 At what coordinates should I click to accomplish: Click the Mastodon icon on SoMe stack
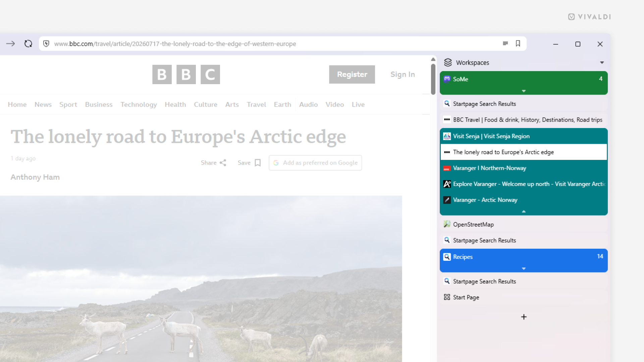[447, 79]
